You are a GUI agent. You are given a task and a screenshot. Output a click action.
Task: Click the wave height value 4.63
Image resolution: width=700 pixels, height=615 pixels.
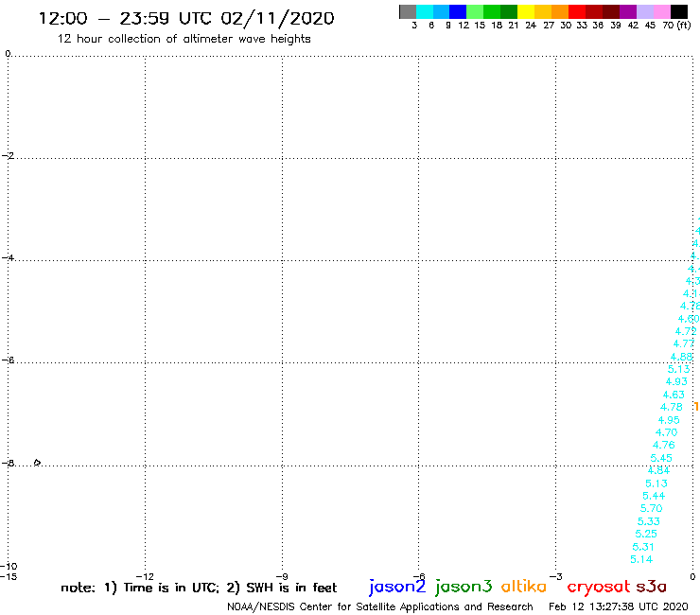click(x=674, y=395)
